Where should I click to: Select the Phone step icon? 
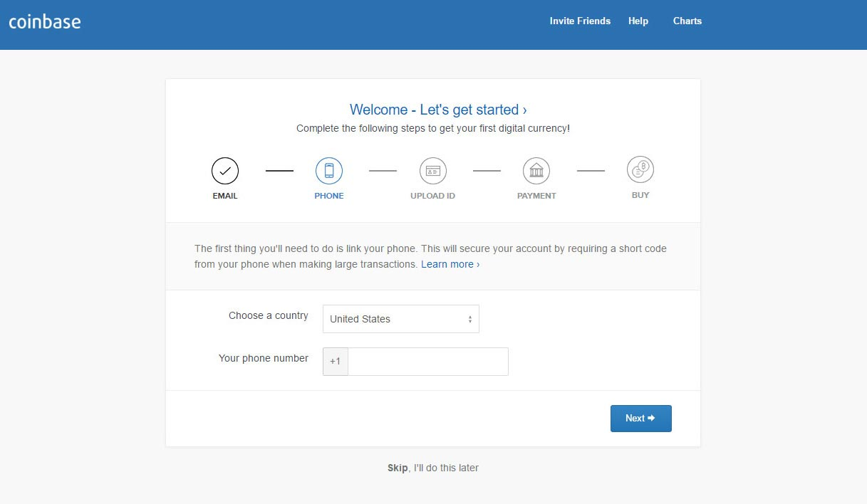pos(329,171)
